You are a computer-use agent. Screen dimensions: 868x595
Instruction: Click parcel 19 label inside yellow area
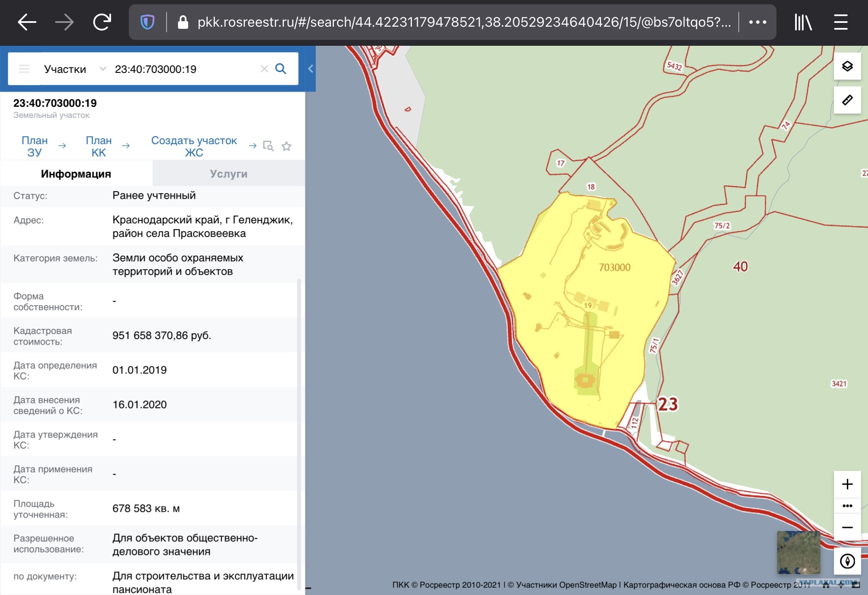tap(588, 306)
